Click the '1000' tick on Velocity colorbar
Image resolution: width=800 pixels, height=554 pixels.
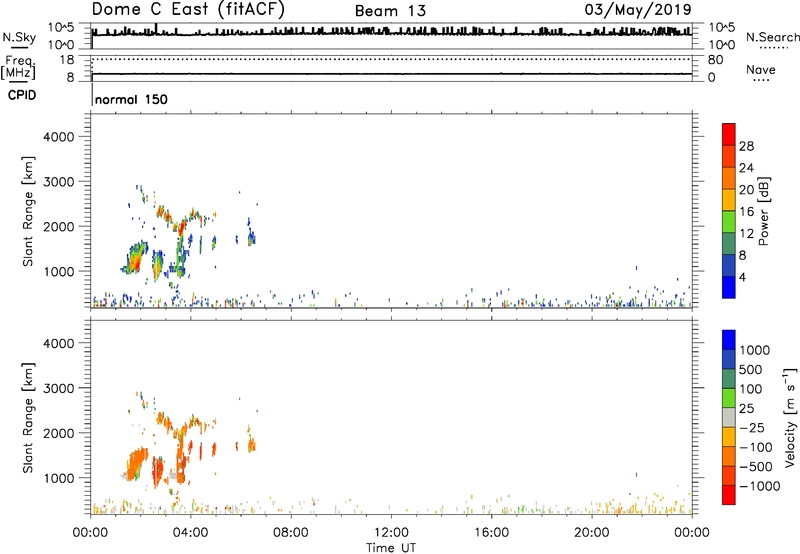pos(754,350)
